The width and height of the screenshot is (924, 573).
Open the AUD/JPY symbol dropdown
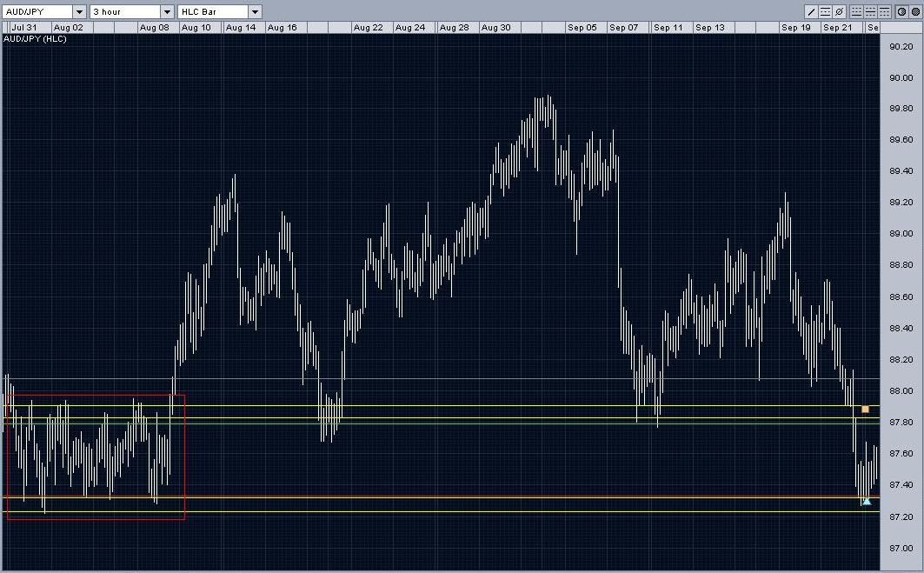click(x=79, y=12)
